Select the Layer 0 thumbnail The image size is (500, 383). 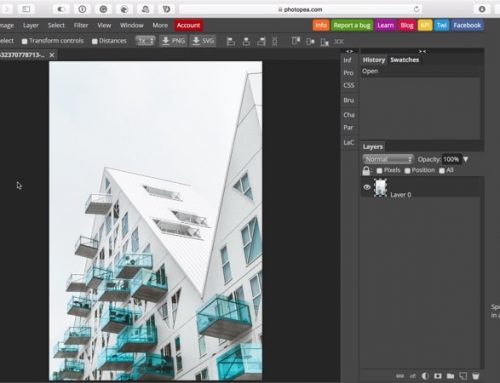[380, 187]
